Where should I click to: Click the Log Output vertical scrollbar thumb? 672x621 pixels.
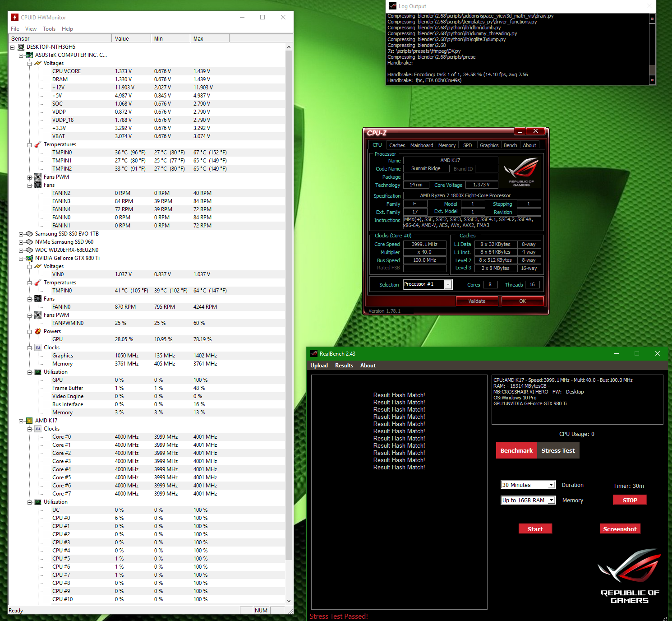point(652,70)
